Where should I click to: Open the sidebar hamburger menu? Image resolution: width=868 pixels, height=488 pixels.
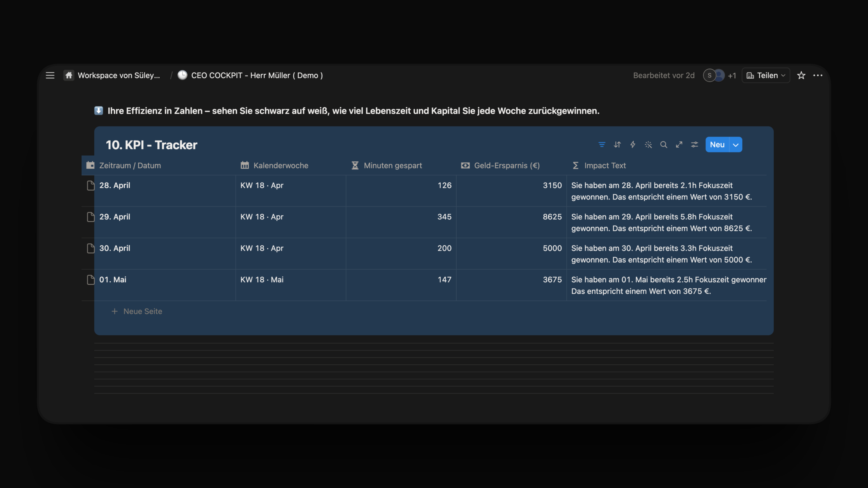tap(50, 75)
